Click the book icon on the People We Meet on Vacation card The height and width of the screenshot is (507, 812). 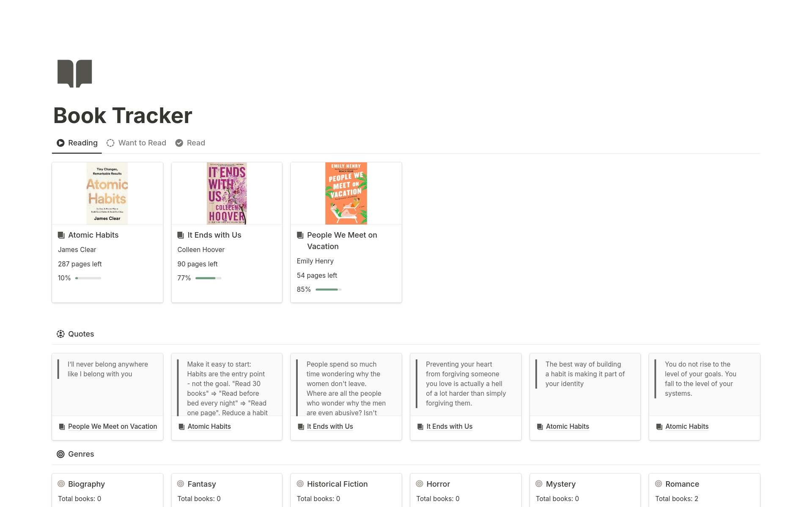click(300, 235)
